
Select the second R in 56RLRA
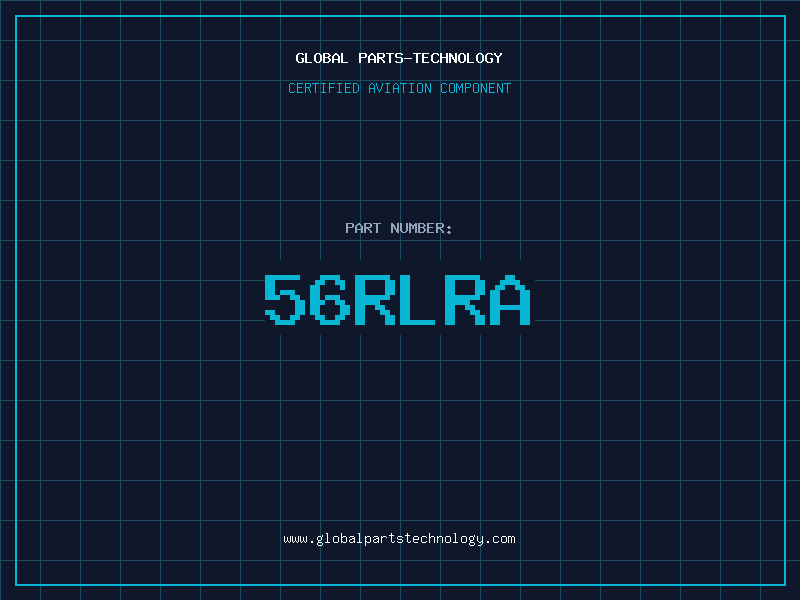[x=464, y=299]
